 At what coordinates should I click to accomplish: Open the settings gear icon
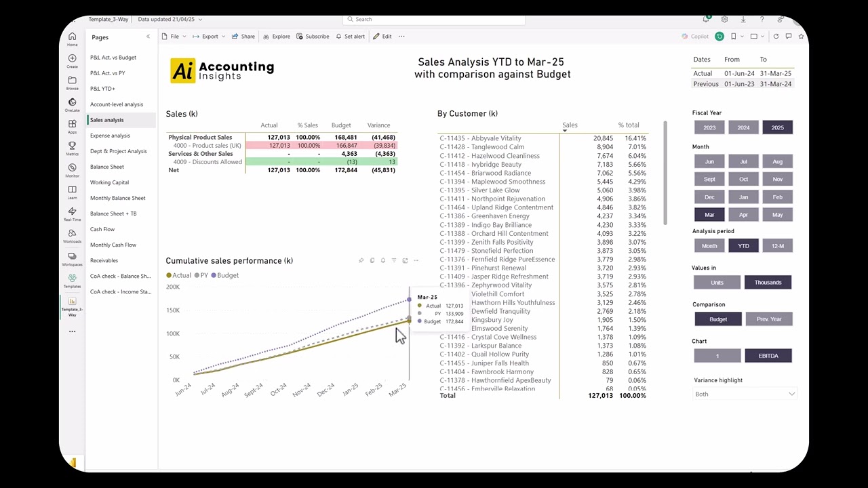724,19
